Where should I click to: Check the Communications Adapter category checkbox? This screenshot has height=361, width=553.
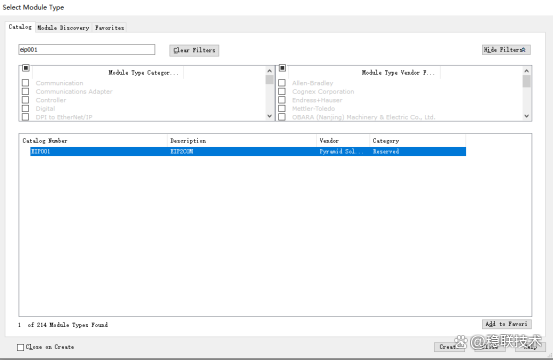click(25, 91)
